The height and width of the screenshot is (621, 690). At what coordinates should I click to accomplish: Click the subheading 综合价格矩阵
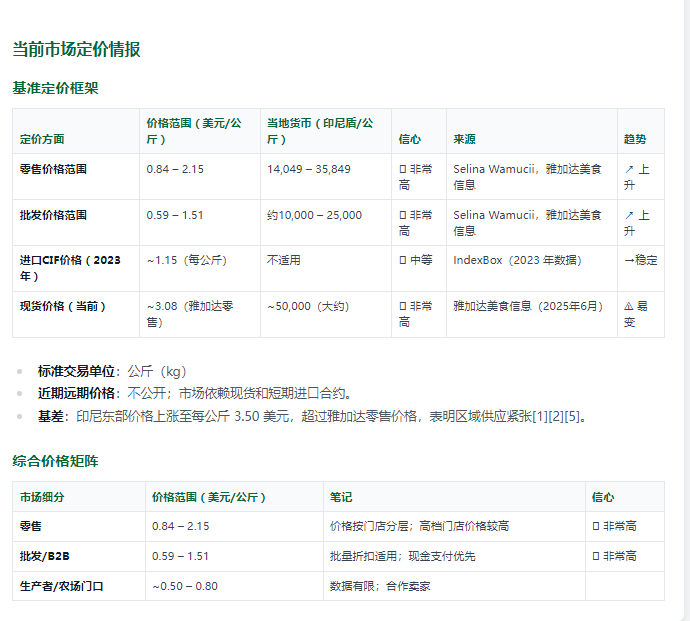coord(55,461)
